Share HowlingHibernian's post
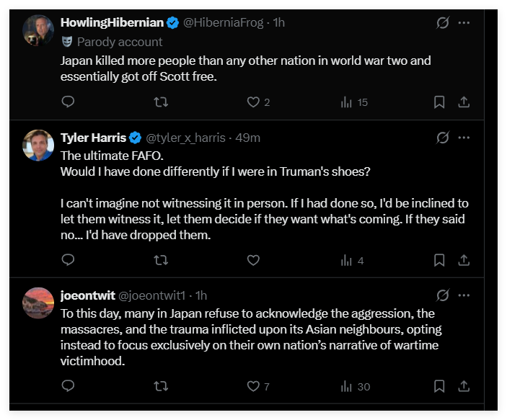Screen dimensions: 507x420 (x=464, y=102)
